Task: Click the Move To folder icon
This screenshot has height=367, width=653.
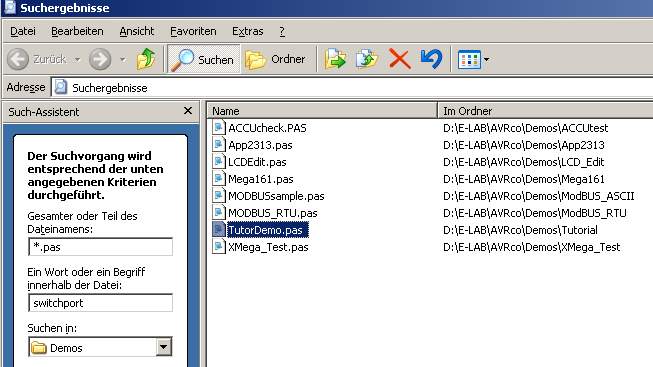Action: [x=335, y=59]
